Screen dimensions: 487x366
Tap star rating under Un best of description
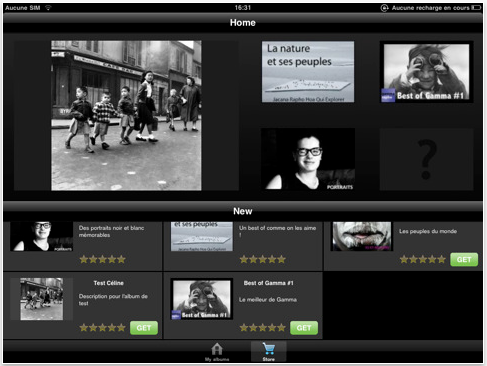click(263, 259)
